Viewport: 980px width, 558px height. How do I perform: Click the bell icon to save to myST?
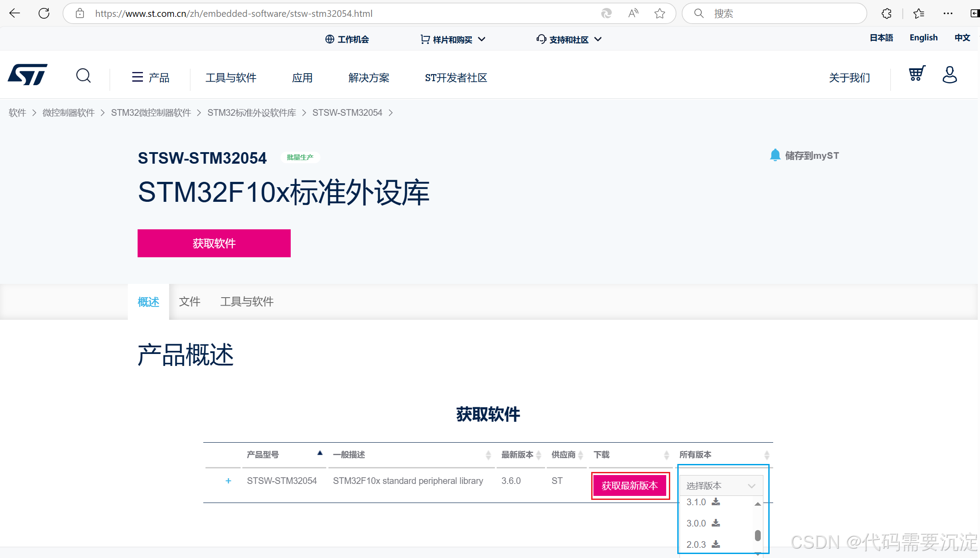point(775,155)
